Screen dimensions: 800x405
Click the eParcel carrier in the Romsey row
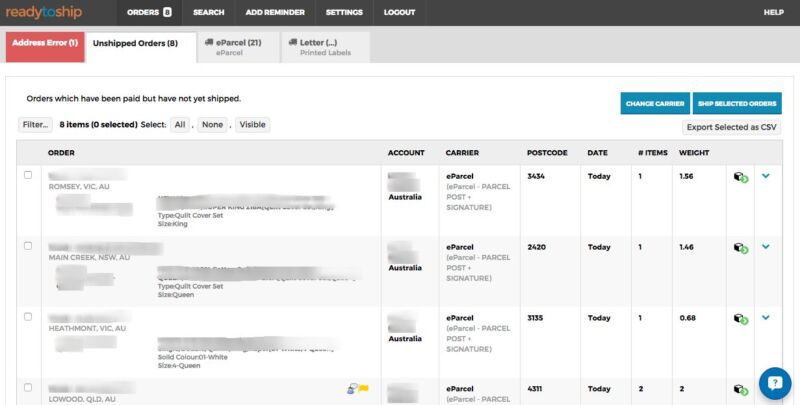click(460, 176)
